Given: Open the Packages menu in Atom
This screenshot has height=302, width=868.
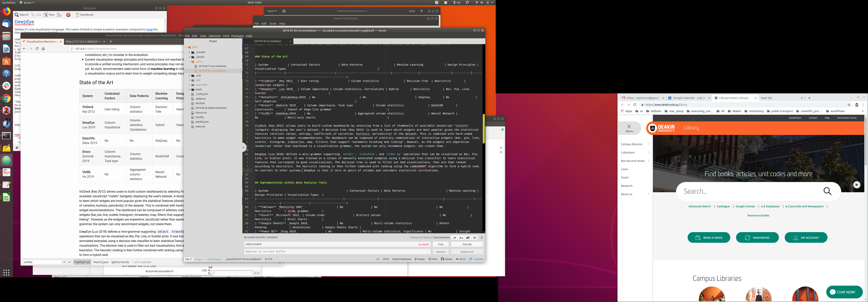Looking at the screenshot, I should 237,36.
